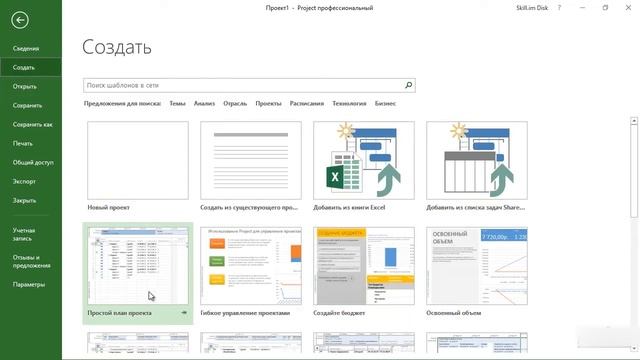Select Простой план проекта template thumbnail
The image size is (640, 360).
(138, 266)
